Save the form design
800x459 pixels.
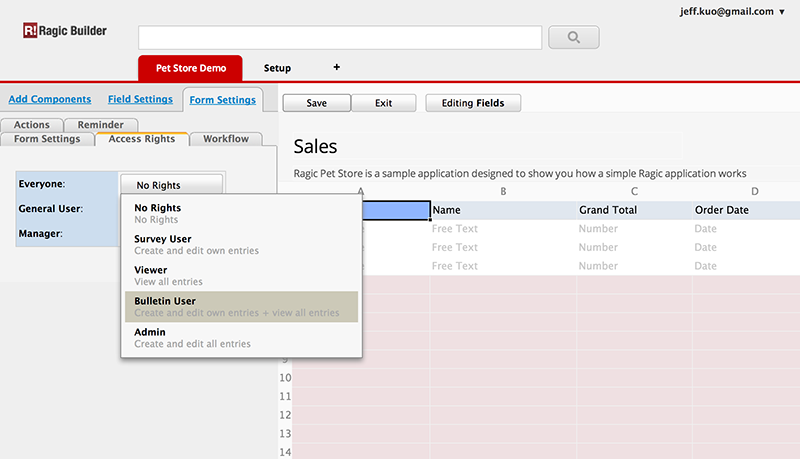coord(316,103)
